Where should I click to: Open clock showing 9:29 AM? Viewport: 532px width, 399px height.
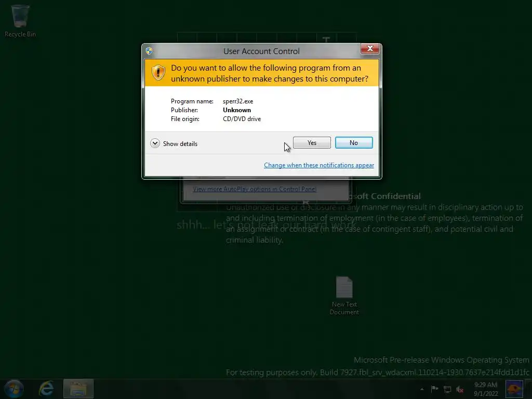coord(486,389)
